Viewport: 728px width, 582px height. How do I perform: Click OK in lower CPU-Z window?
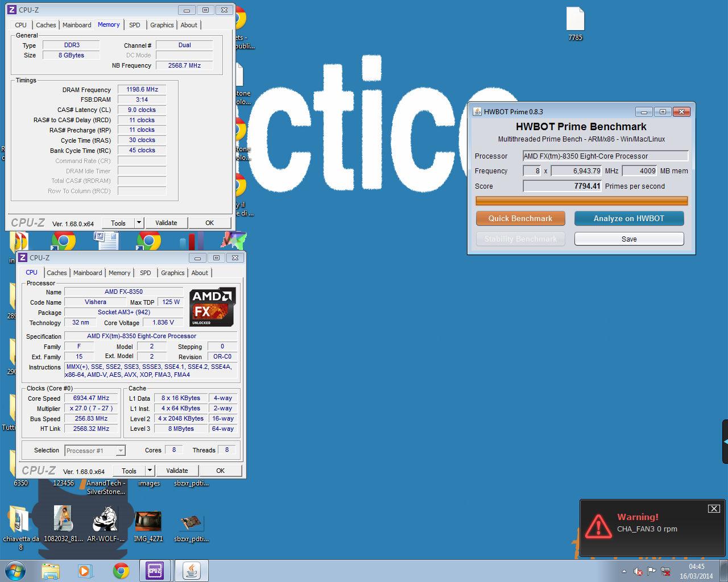221,471
